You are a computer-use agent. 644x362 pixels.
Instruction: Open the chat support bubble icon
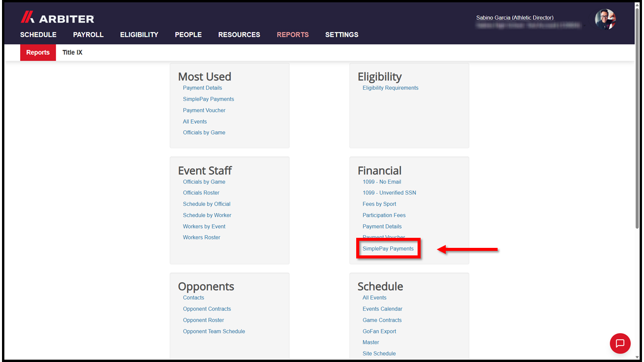tap(620, 343)
